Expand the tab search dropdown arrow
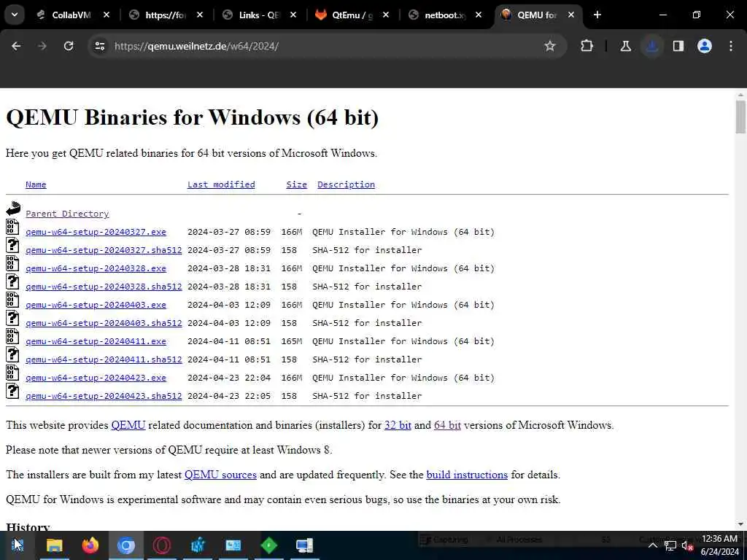Screen dimensions: 747x560 coord(15,15)
